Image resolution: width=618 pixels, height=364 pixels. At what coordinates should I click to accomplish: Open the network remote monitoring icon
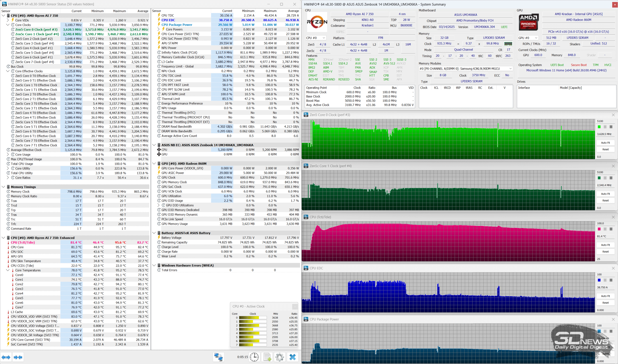[x=218, y=357]
